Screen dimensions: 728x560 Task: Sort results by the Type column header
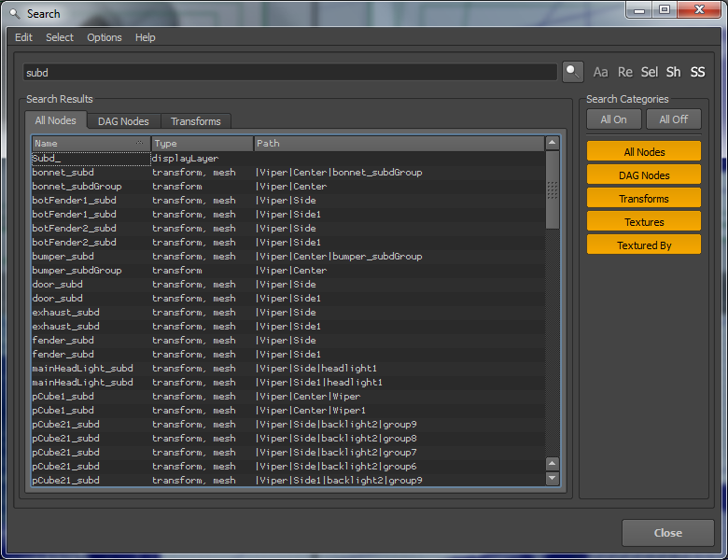[x=202, y=144]
